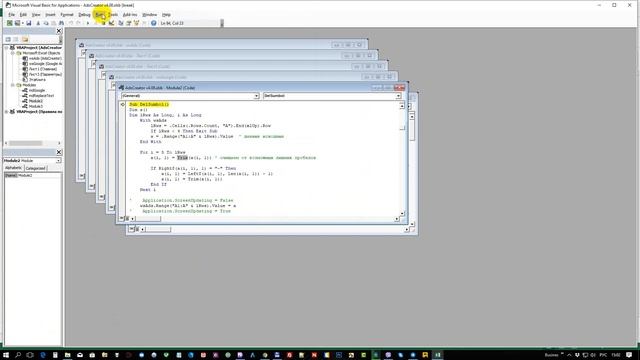
Task: Click the highlighted Sub DelSumbol() code line
Action: pyautogui.click(x=149, y=104)
